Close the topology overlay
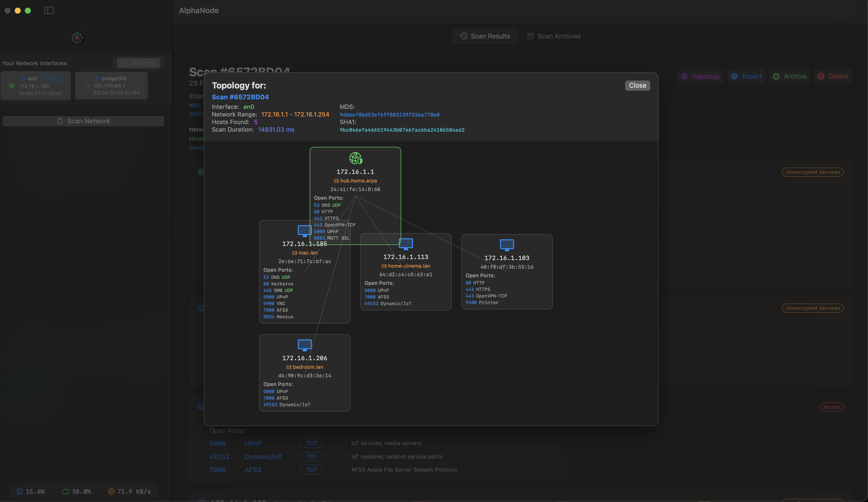 [637, 85]
